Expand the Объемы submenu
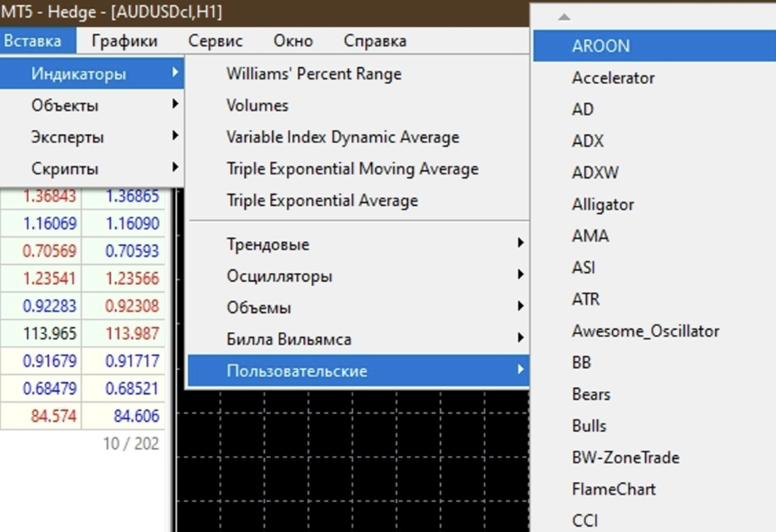The height and width of the screenshot is (532, 776). (x=359, y=308)
